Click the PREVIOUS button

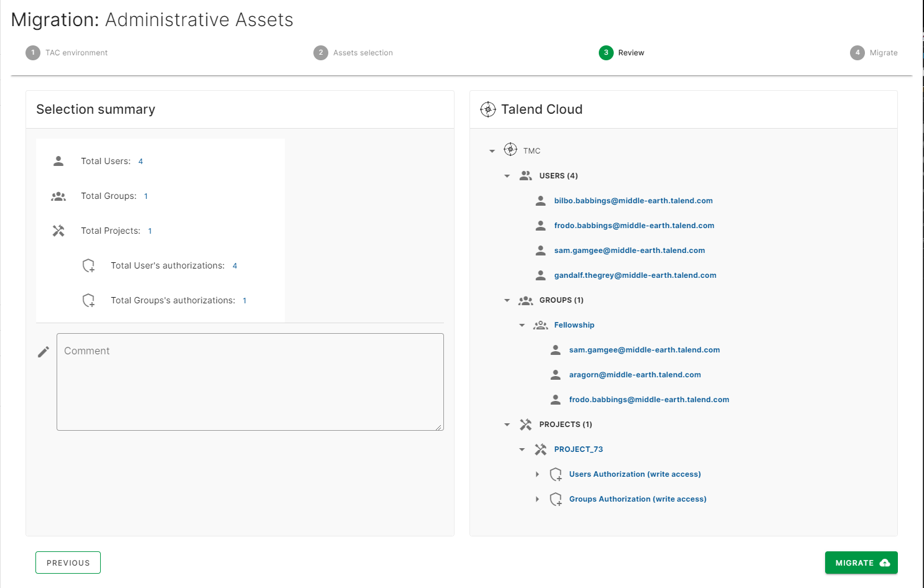[x=68, y=563]
